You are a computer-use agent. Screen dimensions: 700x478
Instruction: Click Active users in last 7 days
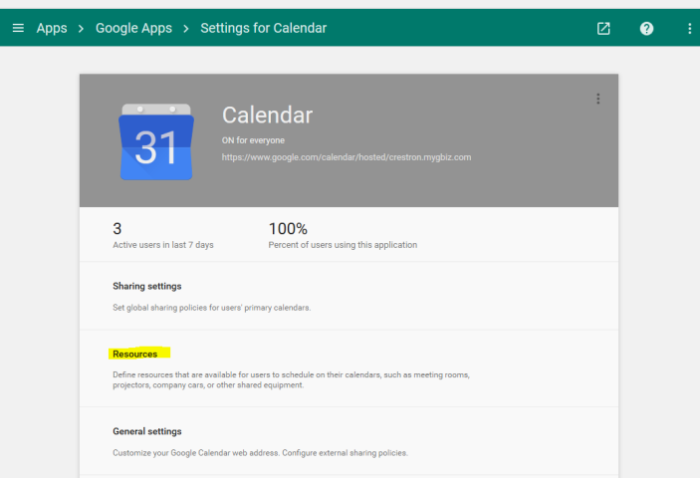coord(163,245)
